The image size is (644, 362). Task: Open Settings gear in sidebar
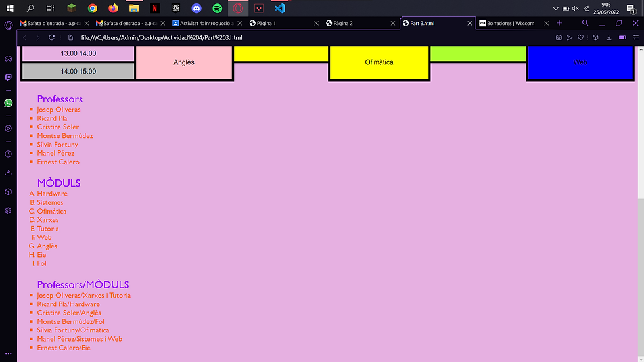click(8, 210)
